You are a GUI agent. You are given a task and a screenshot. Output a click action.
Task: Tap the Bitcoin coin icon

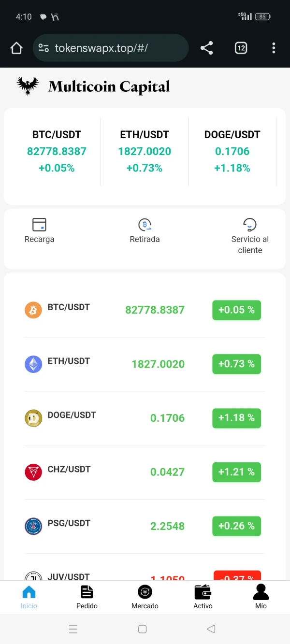click(33, 310)
